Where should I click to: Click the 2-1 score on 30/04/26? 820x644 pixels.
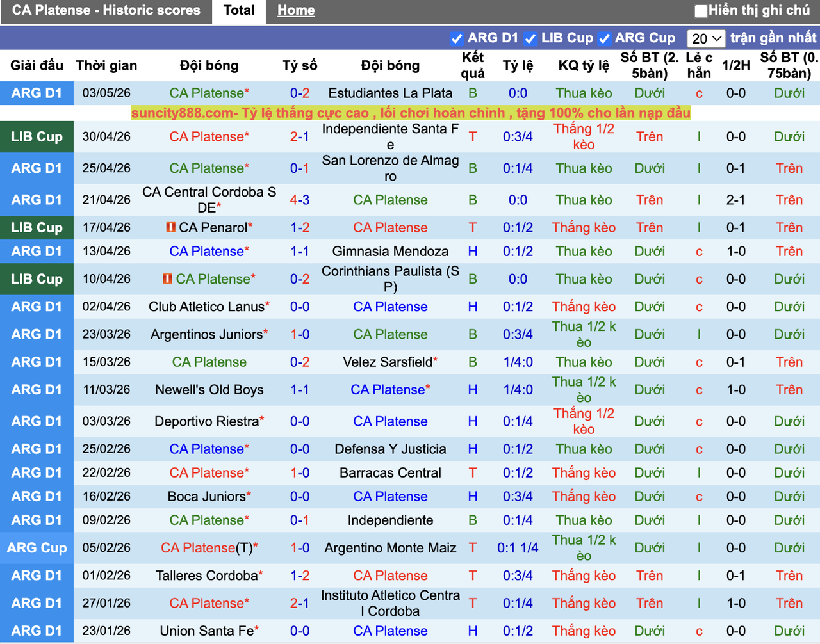[300, 136]
